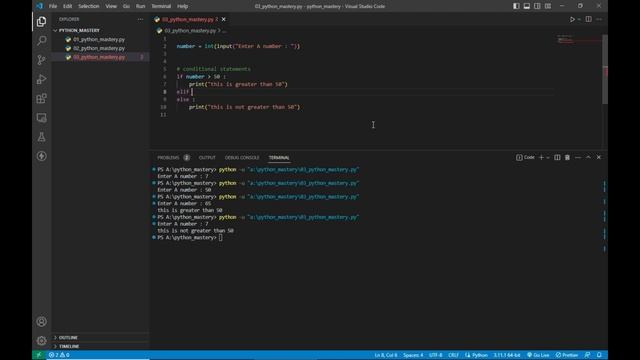Open the Search view in activity bar
640x360 pixels.
point(41,40)
